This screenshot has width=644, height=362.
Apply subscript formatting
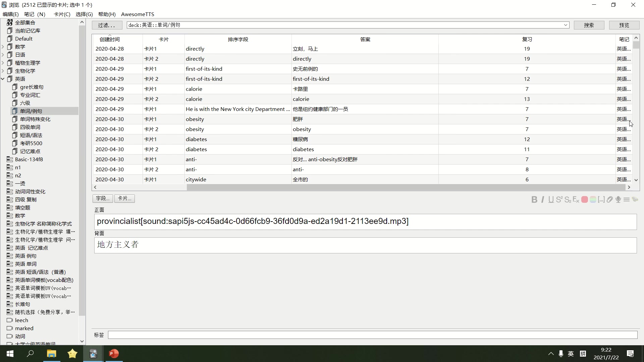click(568, 200)
